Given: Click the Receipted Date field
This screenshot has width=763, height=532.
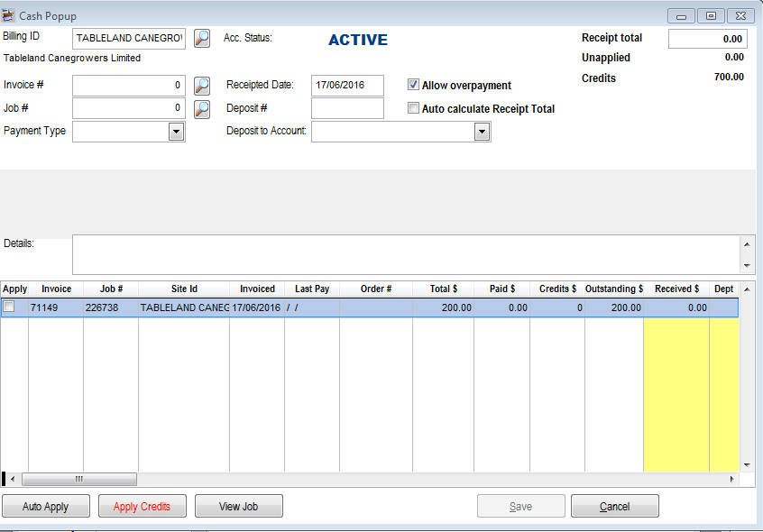Looking at the screenshot, I should click(347, 86).
